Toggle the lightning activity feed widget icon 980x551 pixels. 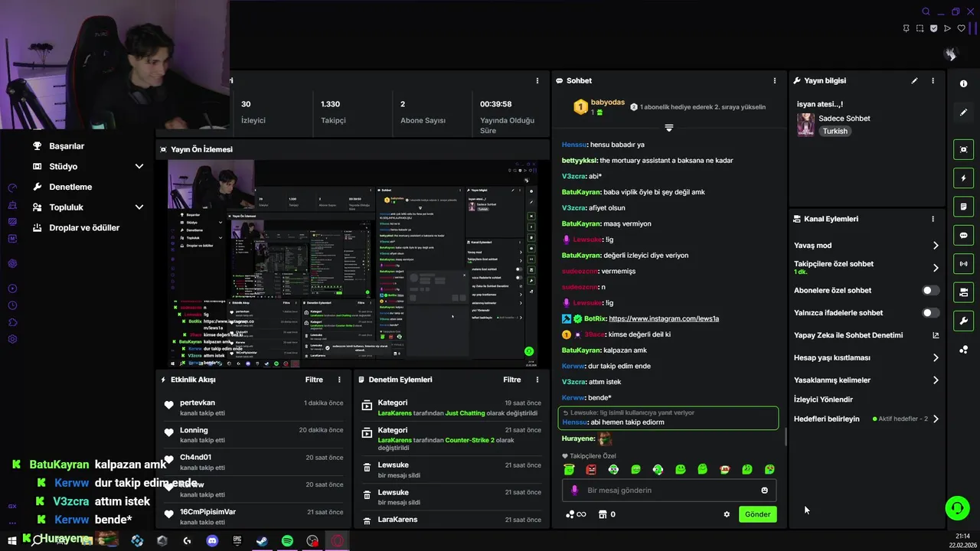click(963, 178)
